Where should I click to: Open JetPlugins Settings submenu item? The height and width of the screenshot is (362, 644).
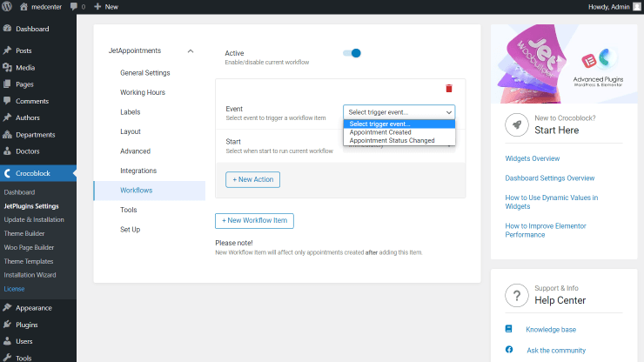coord(31,206)
